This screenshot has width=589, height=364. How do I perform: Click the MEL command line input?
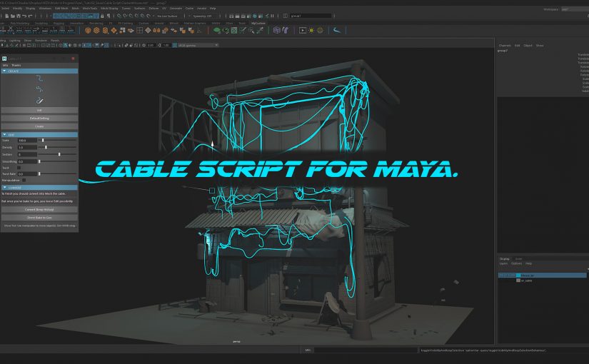pyautogui.click(x=366, y=350)
